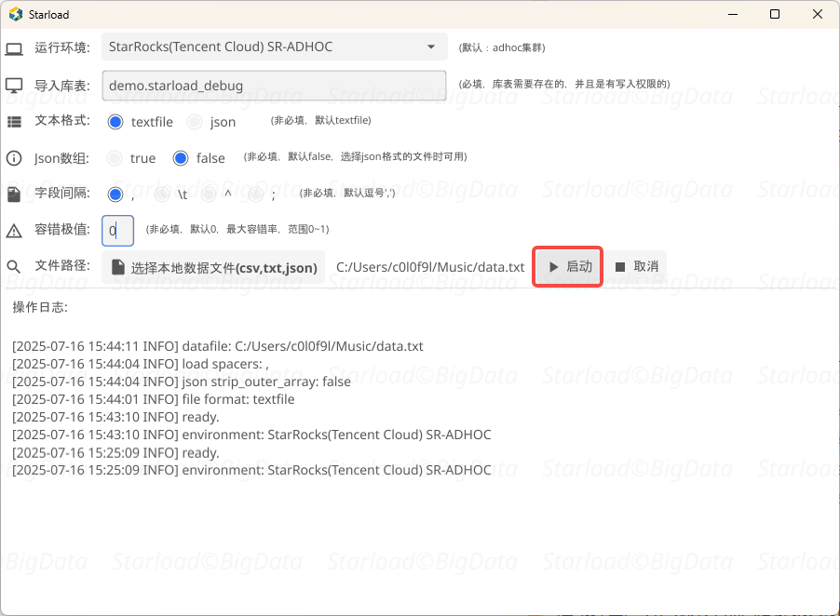
Task: Select the textfile format radio button
Action: point(115,122)
